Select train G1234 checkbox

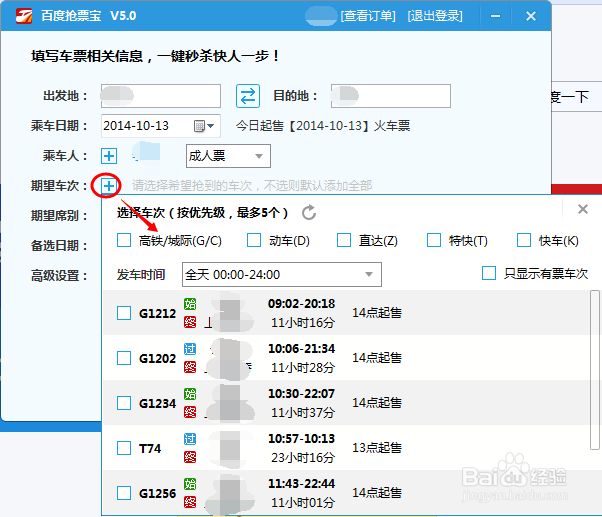coord(124,403)
